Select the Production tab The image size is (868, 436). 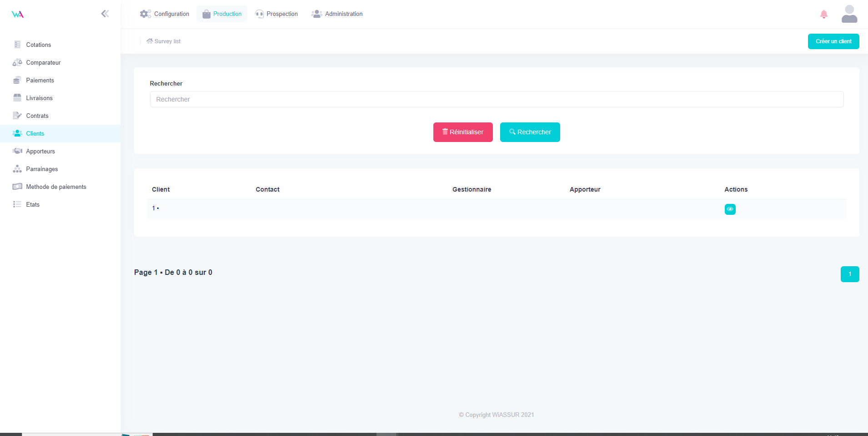[x=222, y=14]
